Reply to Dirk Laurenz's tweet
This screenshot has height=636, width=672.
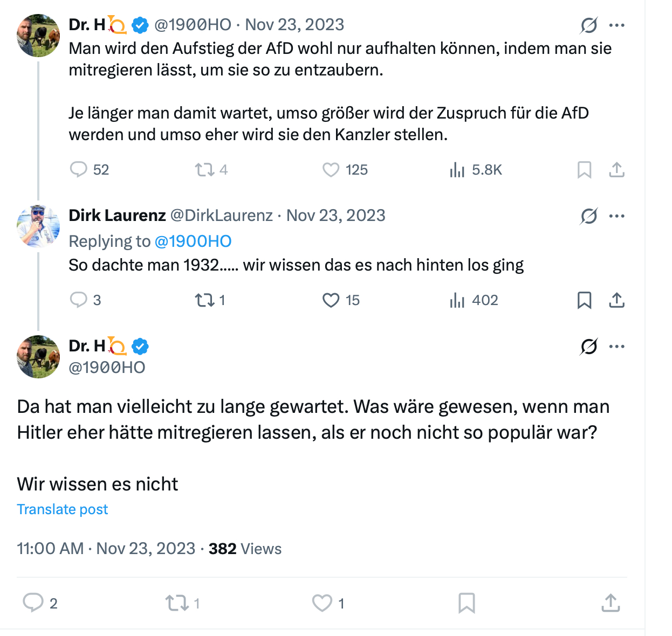(x=79, y=300)
